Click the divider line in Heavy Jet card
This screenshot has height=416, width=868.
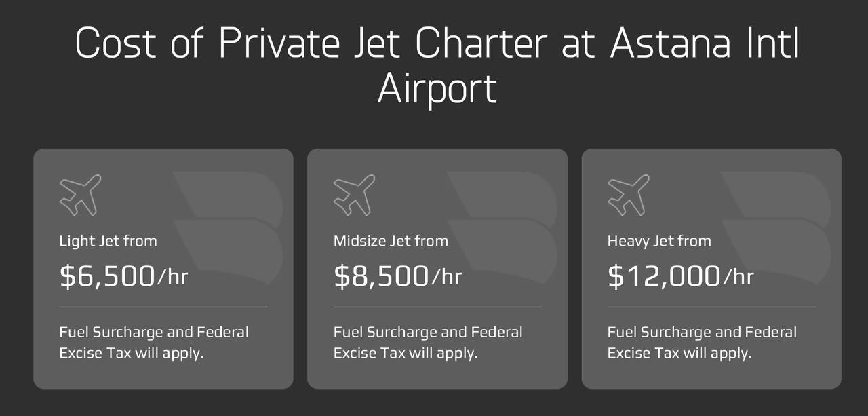tap(711, 307)
